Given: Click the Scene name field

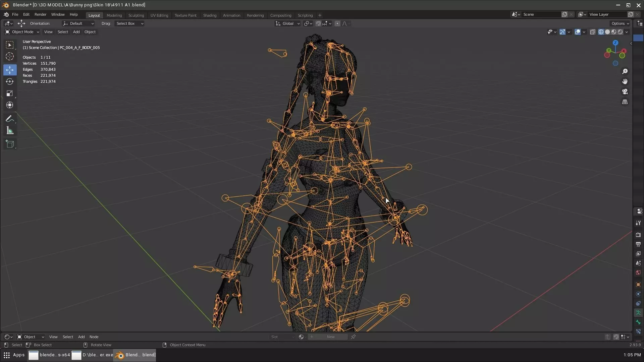Looking at the screenshot, I should coord(541,14).
